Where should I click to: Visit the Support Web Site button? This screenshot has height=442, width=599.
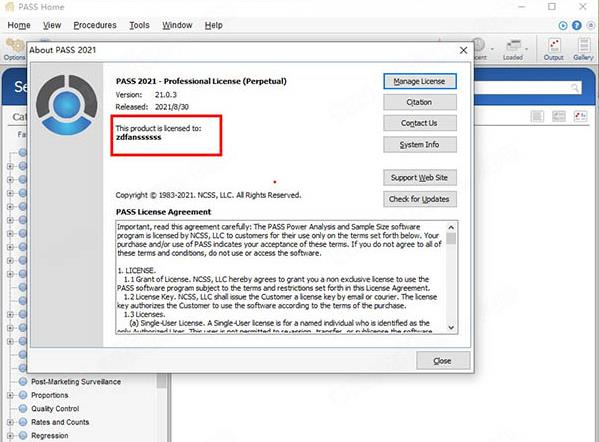coord(419,178)
